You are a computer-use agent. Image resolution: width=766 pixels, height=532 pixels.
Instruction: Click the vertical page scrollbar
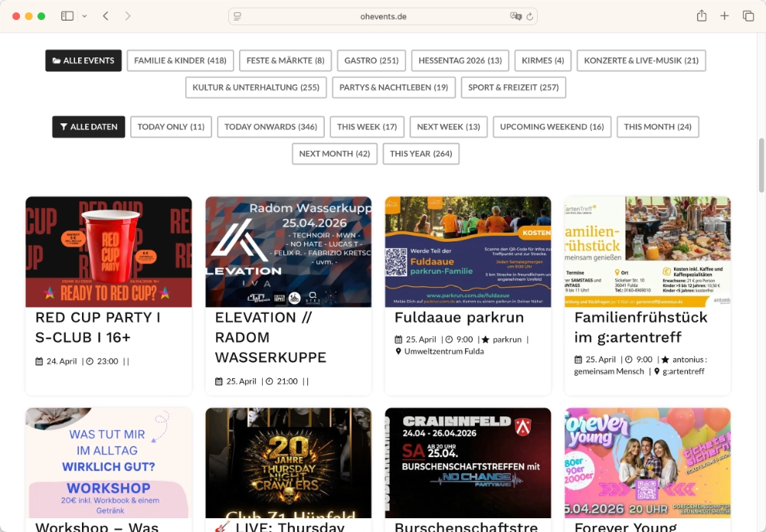point(761,165)
